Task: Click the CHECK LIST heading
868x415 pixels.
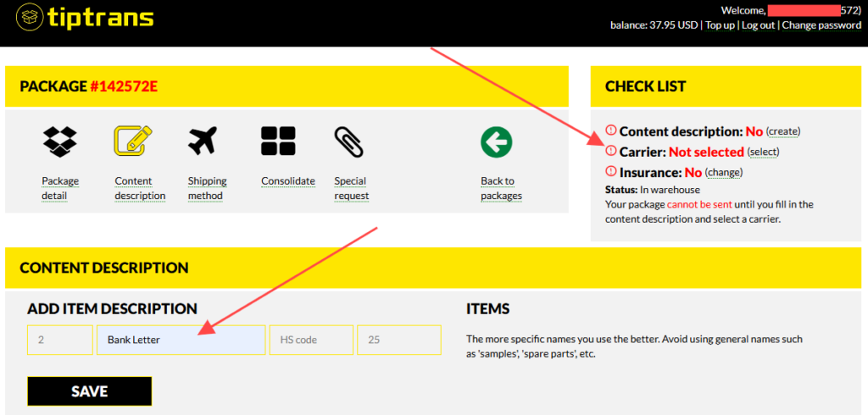Action: point(645,86)
